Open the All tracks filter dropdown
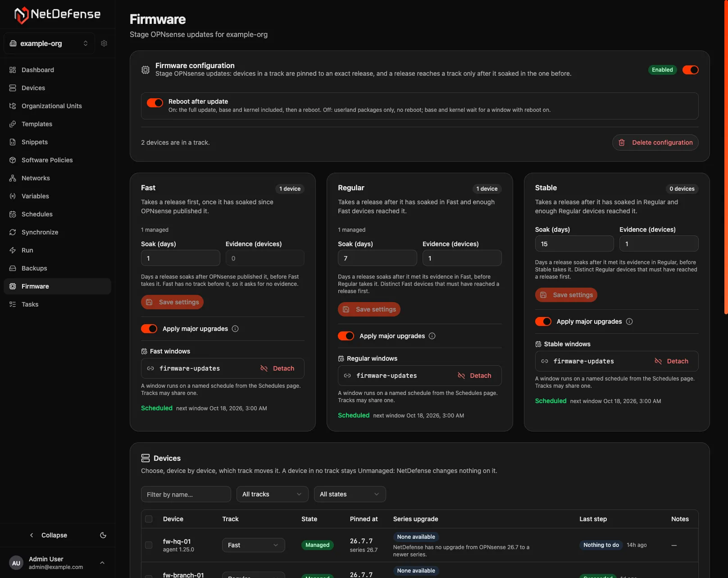The image size is (728, 578). [272, 494]
